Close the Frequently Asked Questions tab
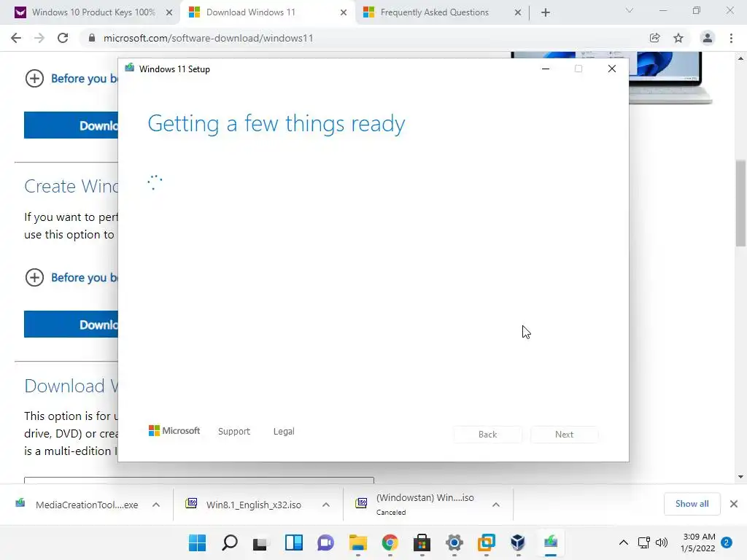Viewport: 747px width, 560px height. [518, 12]
